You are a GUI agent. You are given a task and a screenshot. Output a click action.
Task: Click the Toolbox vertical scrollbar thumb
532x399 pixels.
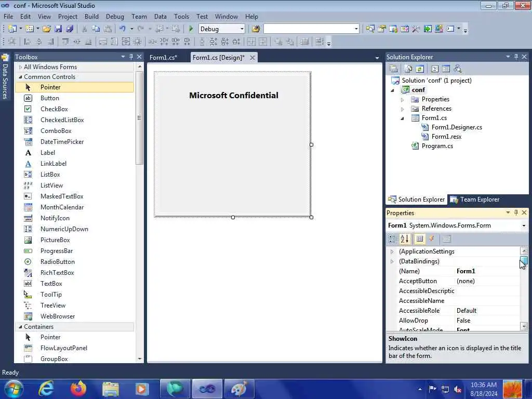pos(139,118)
